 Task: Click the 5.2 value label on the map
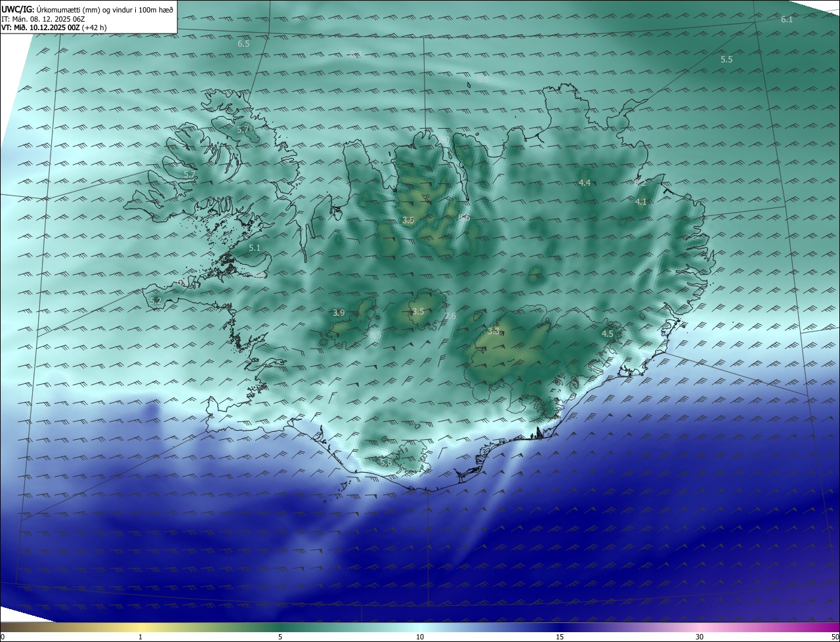[x=156, y=301]
